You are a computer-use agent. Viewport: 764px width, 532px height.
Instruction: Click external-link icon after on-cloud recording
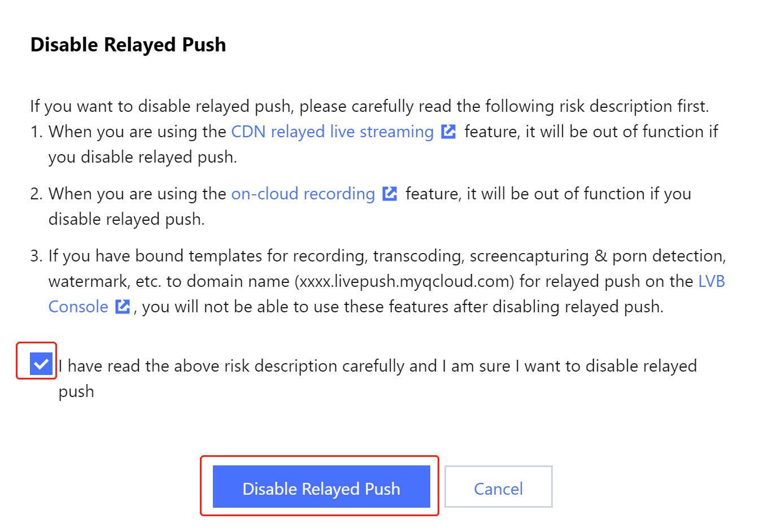tap(390, 194)
